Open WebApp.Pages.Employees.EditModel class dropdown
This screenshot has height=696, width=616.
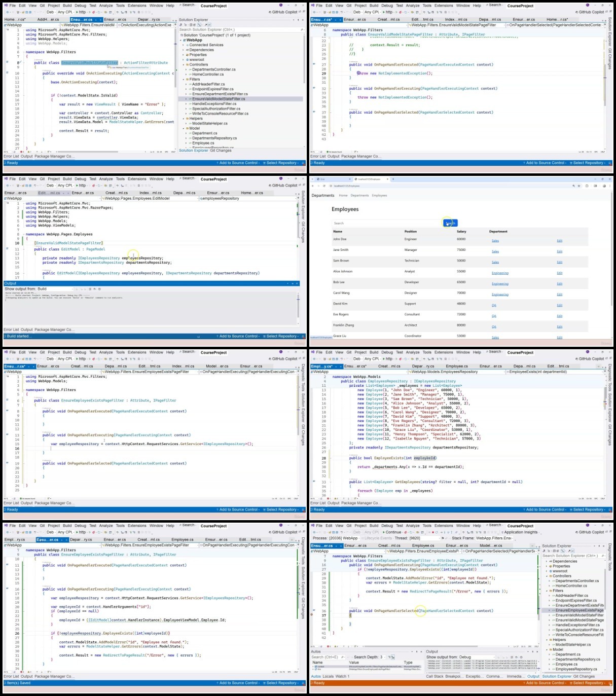pos(149,198)
